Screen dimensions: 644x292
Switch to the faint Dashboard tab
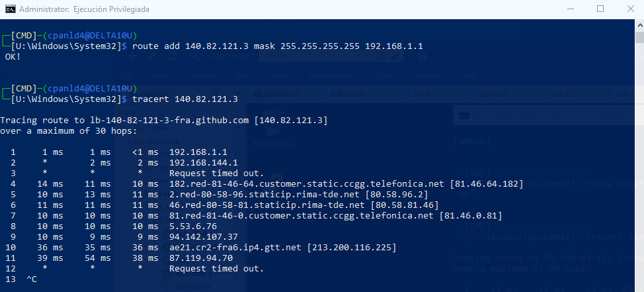276,94
